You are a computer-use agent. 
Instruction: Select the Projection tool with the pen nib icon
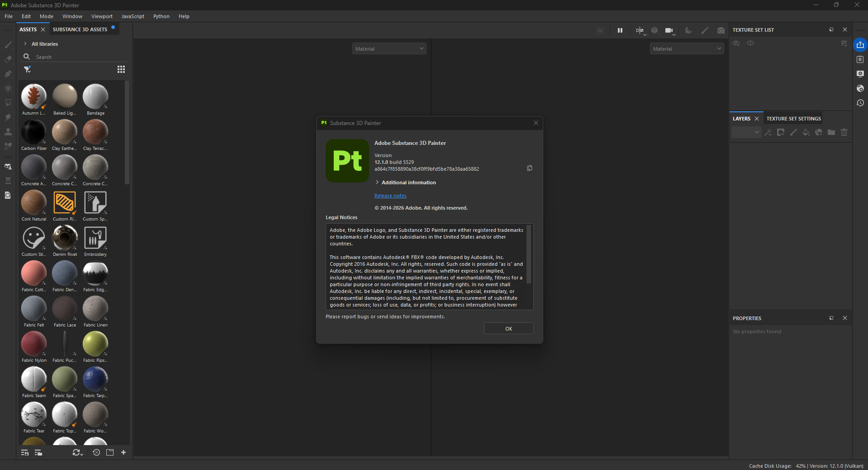tap(8, 74)
